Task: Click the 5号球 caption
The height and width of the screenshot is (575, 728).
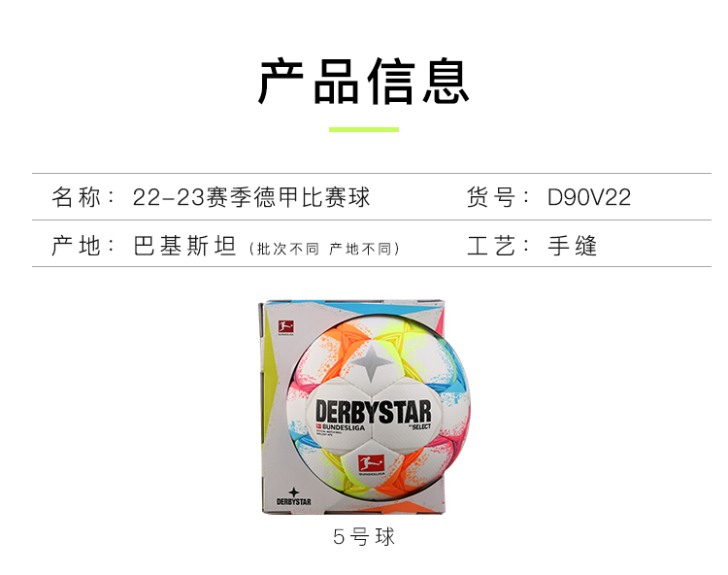Action: [x=364, y=536]
